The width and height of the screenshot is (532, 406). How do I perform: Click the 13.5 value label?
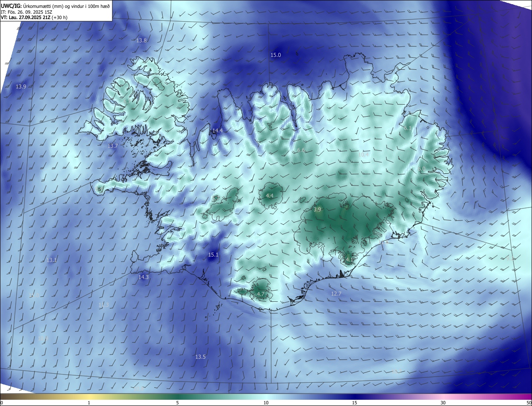(x=200, y=357)
